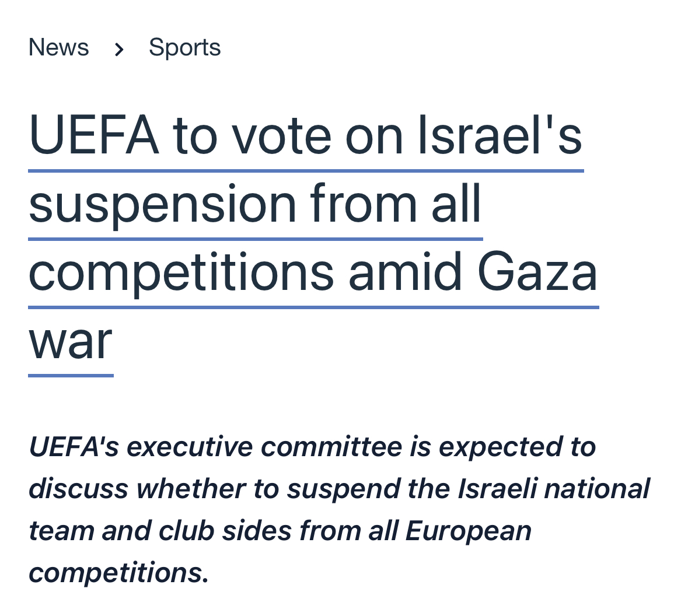Image resolution: width=688 pixels, height=616 pixels.
Task: Click the word 'war' ending the headline
Action: 71,341
